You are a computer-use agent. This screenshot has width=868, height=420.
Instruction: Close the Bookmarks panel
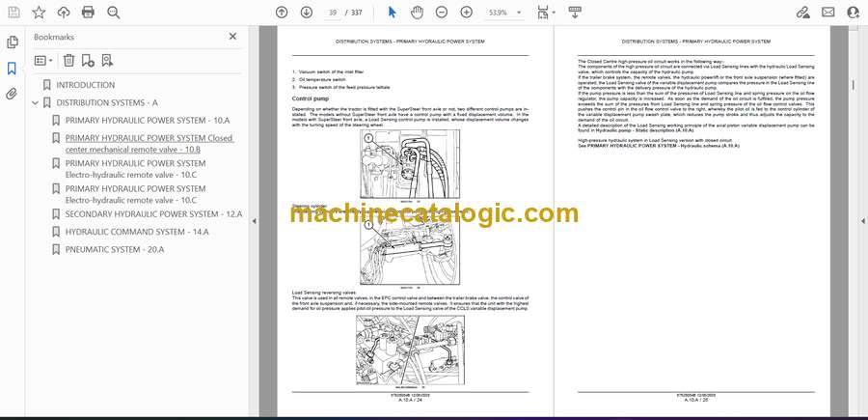coord(232,37)
